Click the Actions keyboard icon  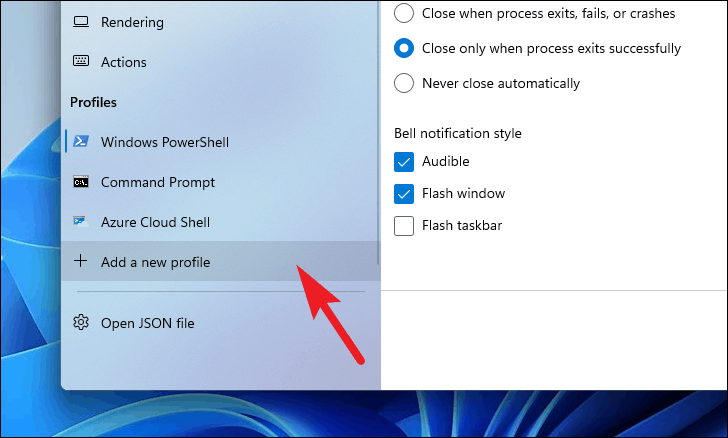(x=81, y=61)
